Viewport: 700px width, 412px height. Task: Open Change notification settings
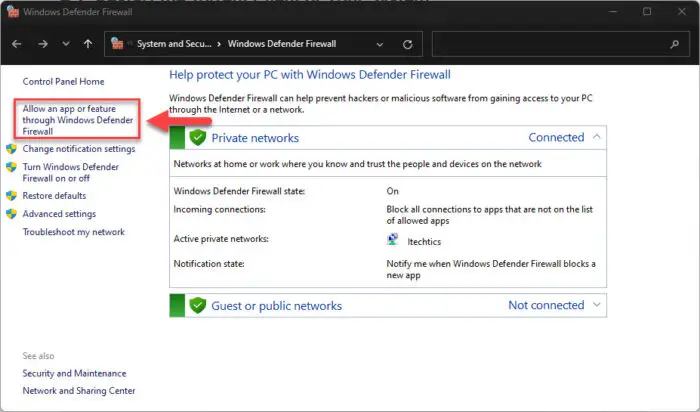pos(79,149)
